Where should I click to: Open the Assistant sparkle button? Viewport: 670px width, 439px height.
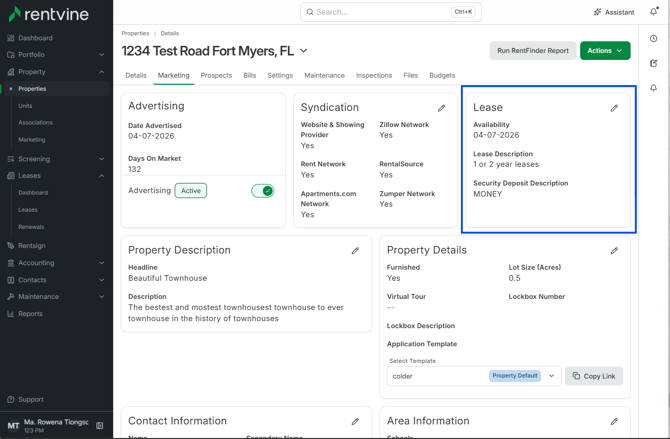pyautogui.click(x=614, y=12)
